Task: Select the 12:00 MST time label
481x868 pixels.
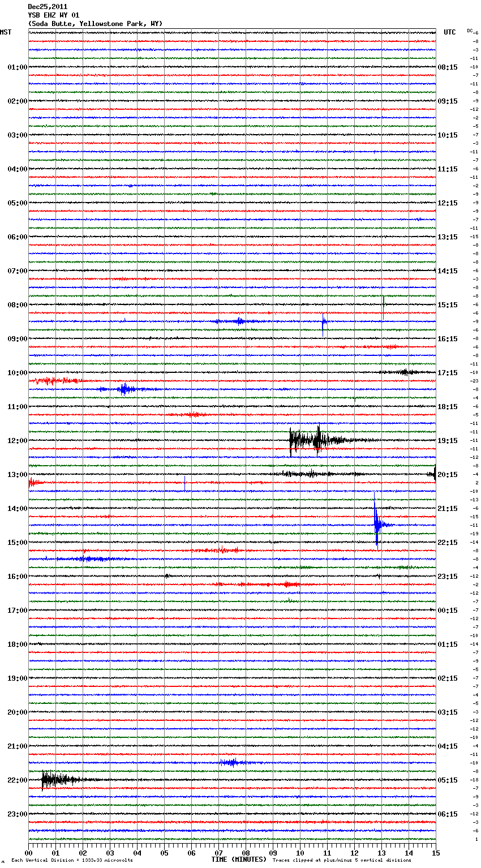Action: click(18, 441)
